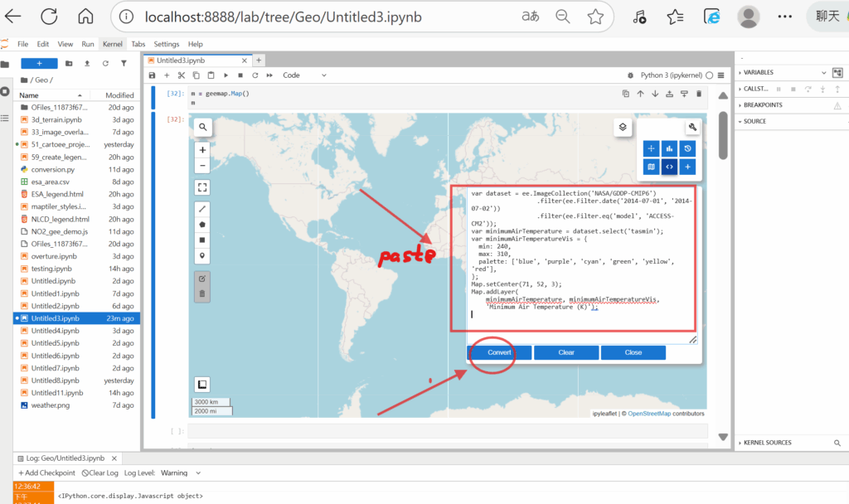Toggle fullscreen map view
Viewport: 849px width, 504px height.
tap(202, 187)
